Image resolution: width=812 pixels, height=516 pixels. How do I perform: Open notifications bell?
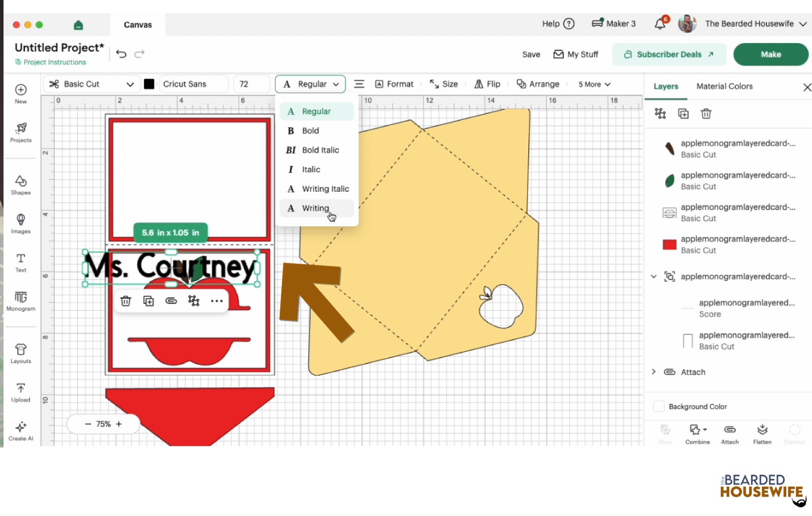point(660,24)
